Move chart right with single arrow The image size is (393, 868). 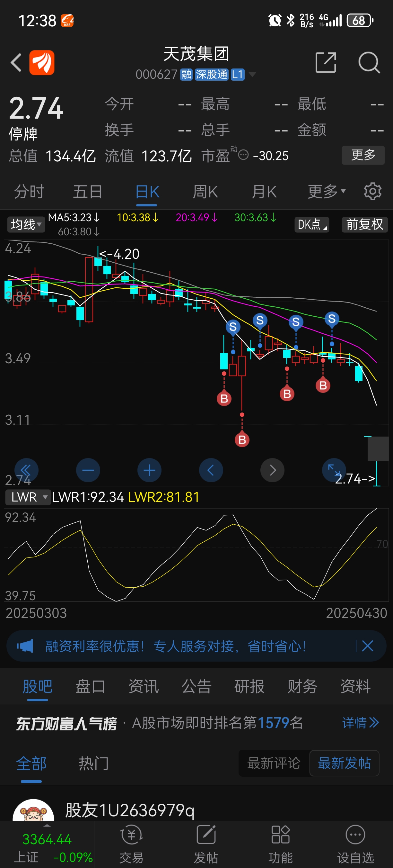[273, 470]
